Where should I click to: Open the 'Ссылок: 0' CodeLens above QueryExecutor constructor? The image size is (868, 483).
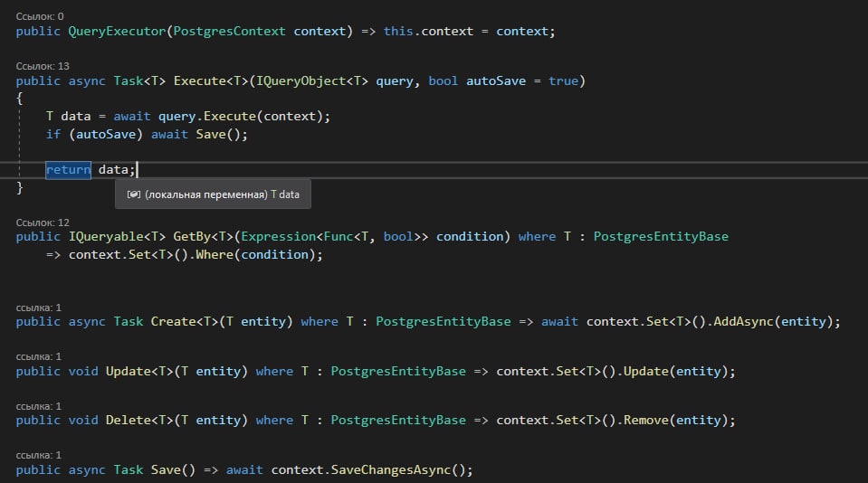(x=39, y=16)
